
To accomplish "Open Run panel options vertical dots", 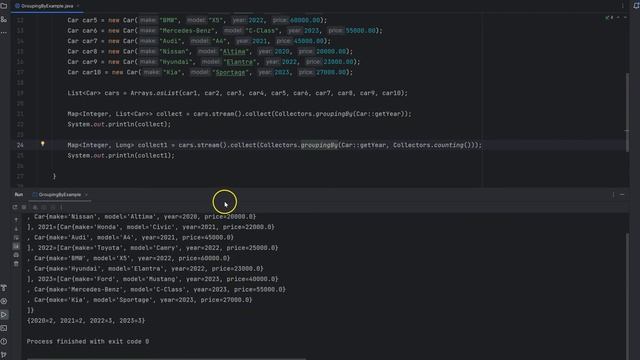I will click(x=613, y=195).
